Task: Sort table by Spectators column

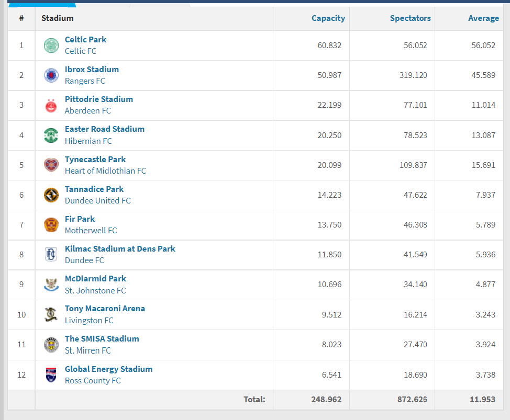Action: pos(410,18)
